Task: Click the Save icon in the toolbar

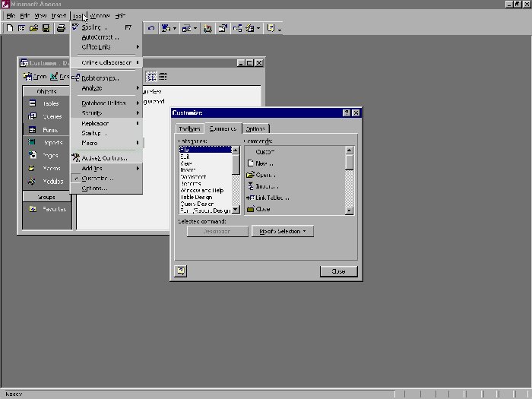Action: point(46,29)
